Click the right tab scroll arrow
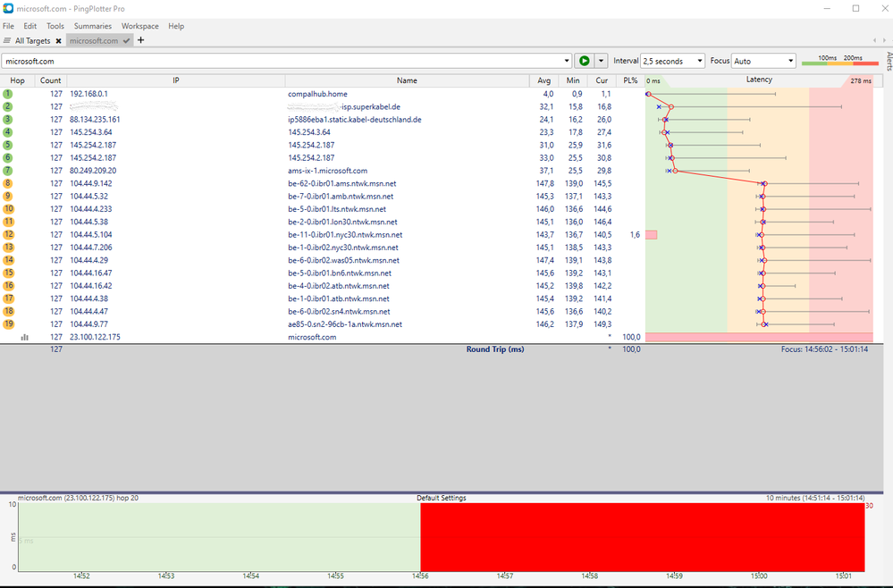 coord(883,40)
